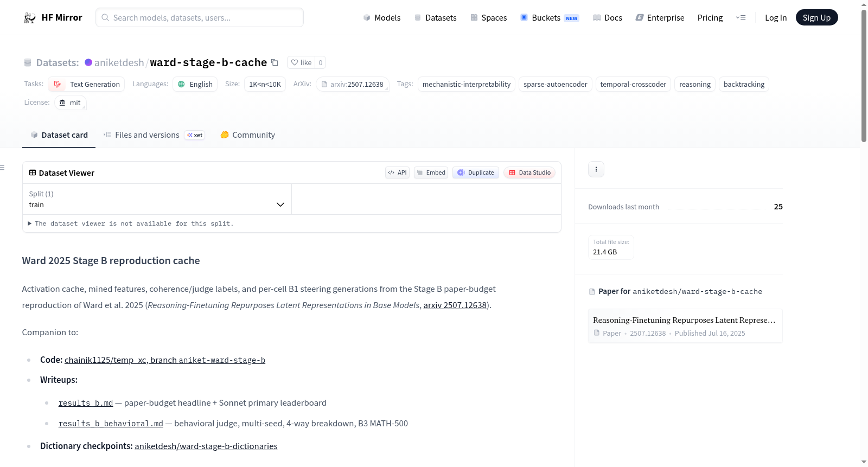
Task: Open the results_b.md writeup link
Action: (86, 403)
